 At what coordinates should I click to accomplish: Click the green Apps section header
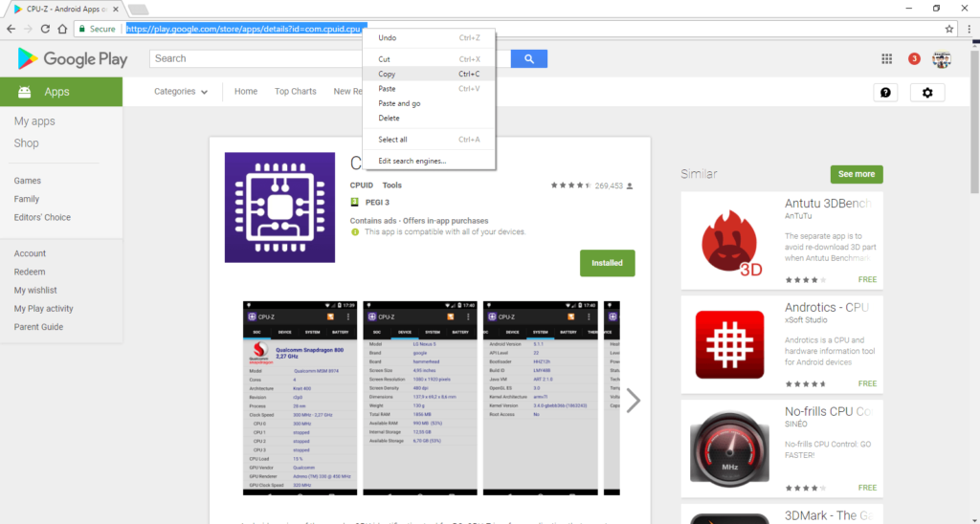[61, 92]
